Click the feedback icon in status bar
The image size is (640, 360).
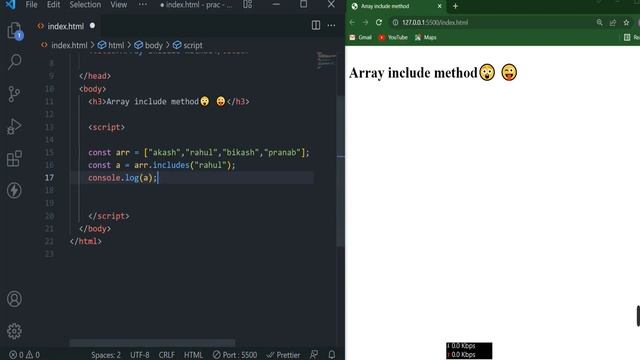[314, 355]
